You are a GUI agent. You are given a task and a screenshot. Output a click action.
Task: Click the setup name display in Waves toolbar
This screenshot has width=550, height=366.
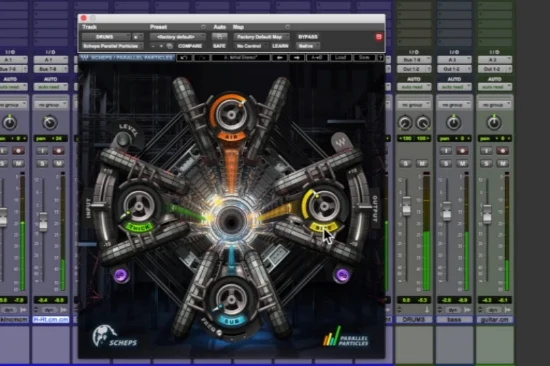pyautogui.click(x=240, y=58)
